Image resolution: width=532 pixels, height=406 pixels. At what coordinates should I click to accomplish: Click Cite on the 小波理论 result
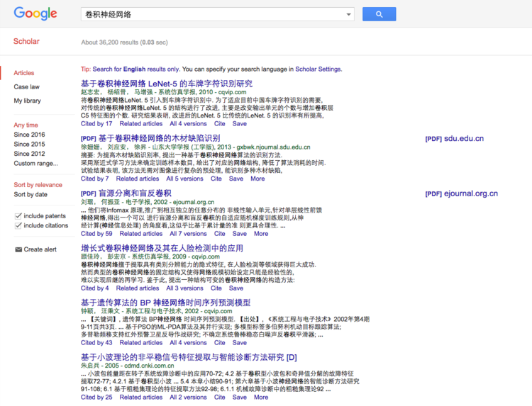(x=219, y=397)
